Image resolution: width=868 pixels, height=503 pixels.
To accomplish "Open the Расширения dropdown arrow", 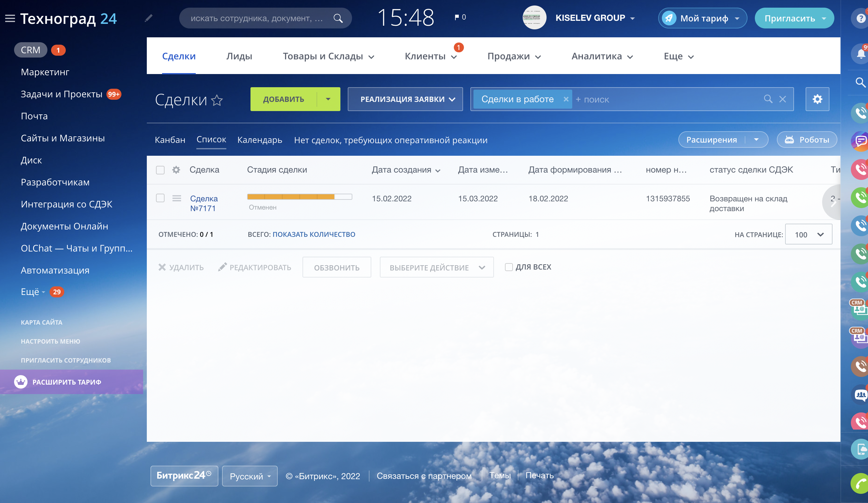I will (x=756, y=140).
